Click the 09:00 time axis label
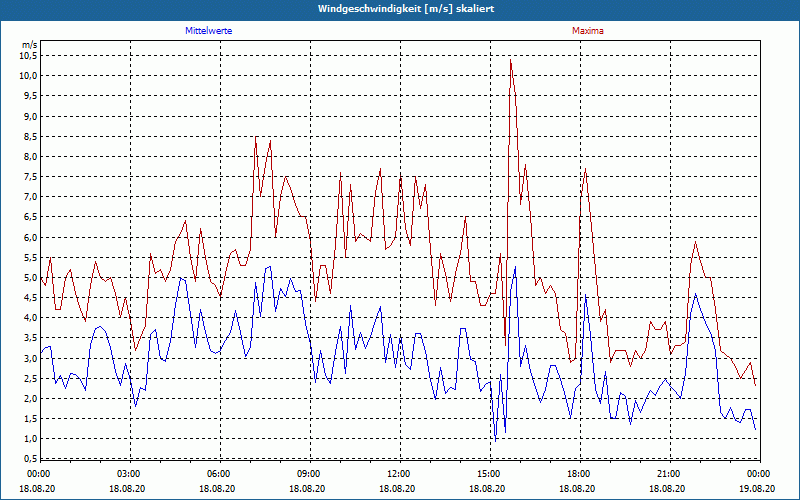The height and width of the screenshot is (500, 800). (307, 474)
